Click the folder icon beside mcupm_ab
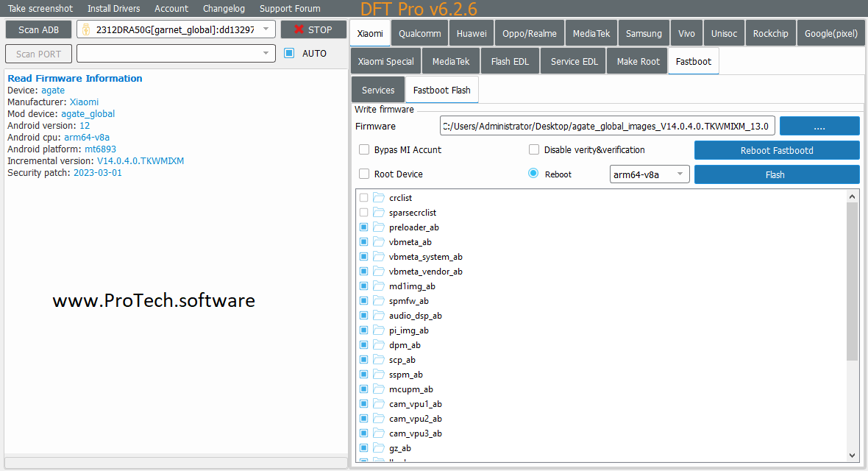The width and height of the screenshot is (868, 471). 379,389
